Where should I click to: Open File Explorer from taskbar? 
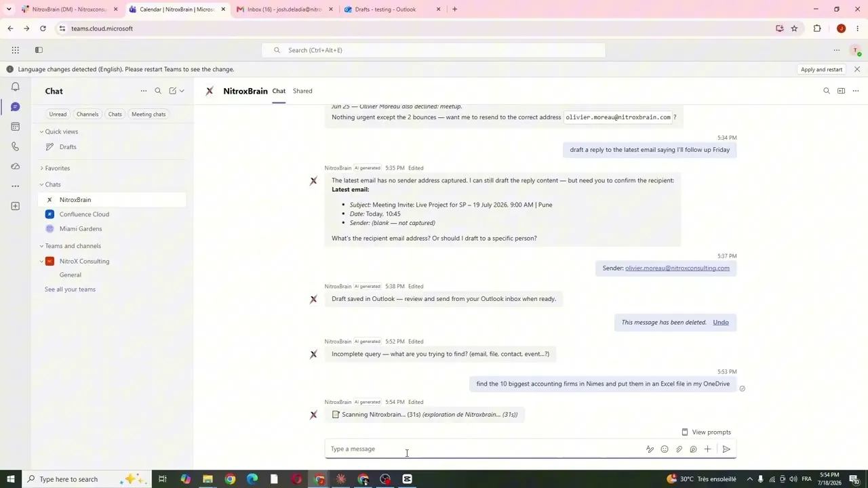(208, 479)
